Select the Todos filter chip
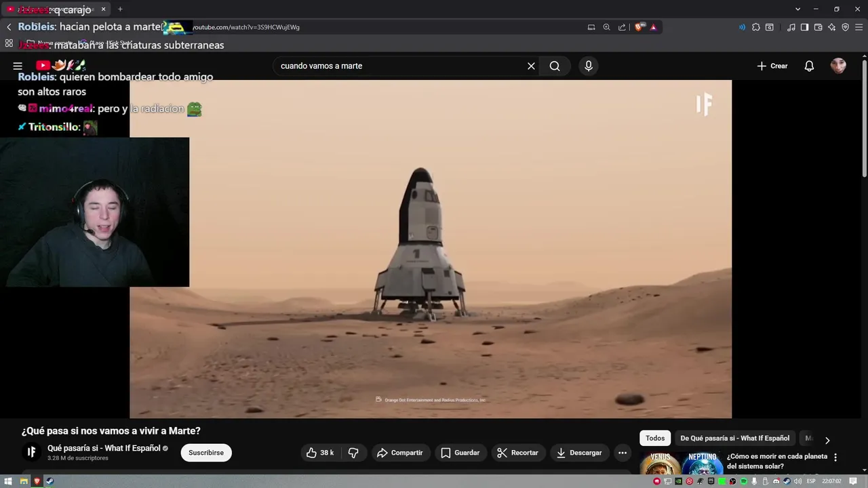This screenshot has width=868, height=488. coord(655,439)
